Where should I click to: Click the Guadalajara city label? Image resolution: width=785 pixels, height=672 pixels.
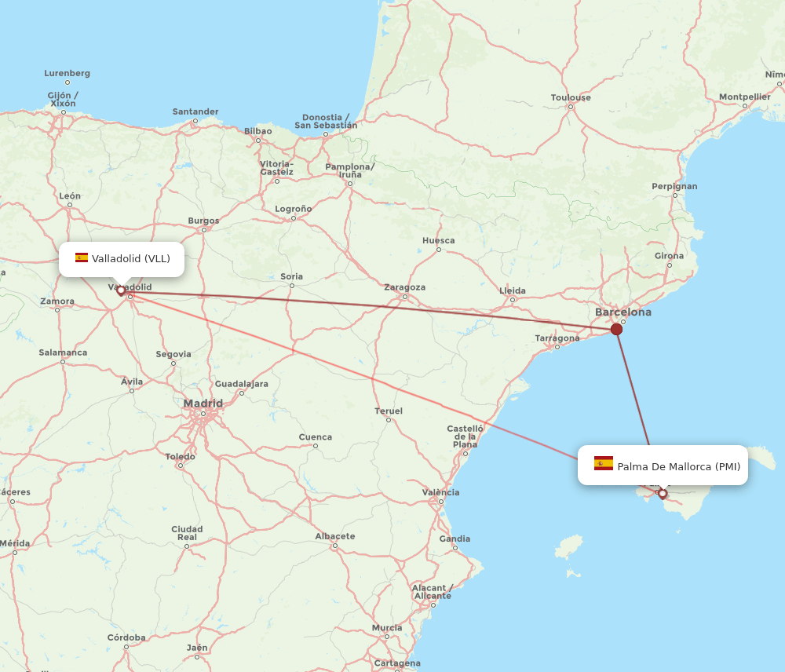tap(241, 384)
